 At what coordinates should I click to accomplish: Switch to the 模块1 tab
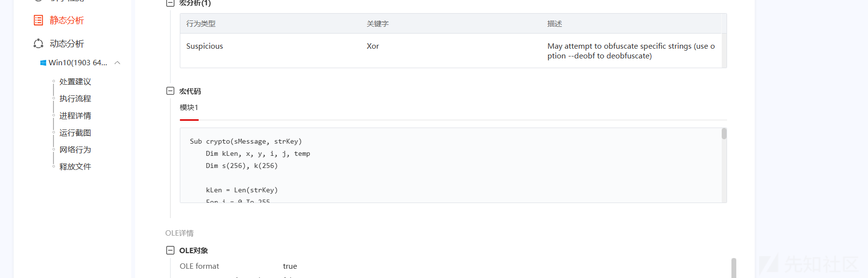click(x=189, y=108)
